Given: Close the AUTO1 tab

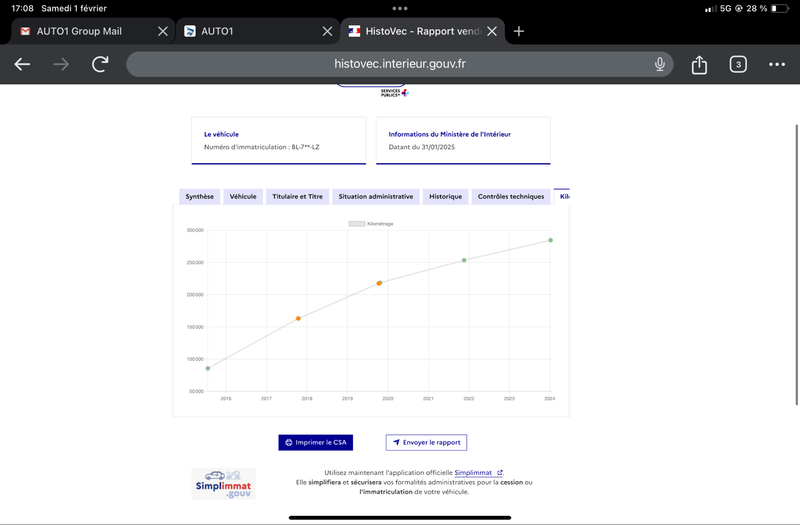Looking at the screenshot, I should pos(328,31).
